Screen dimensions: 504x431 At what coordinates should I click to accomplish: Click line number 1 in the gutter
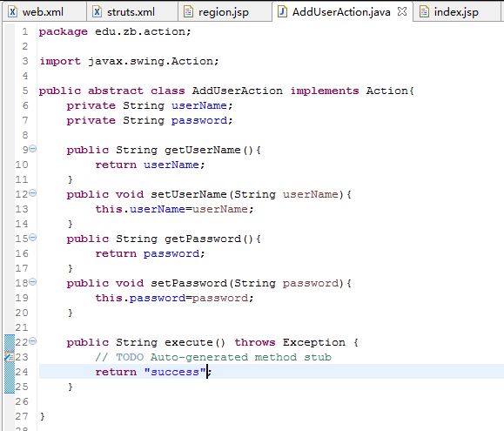click(x=25, y=31)
